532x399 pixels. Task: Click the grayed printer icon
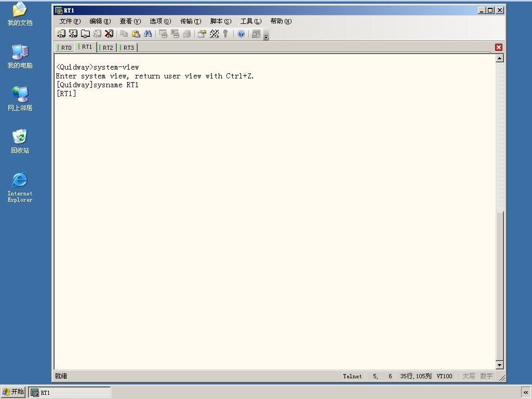coord(187,34)
